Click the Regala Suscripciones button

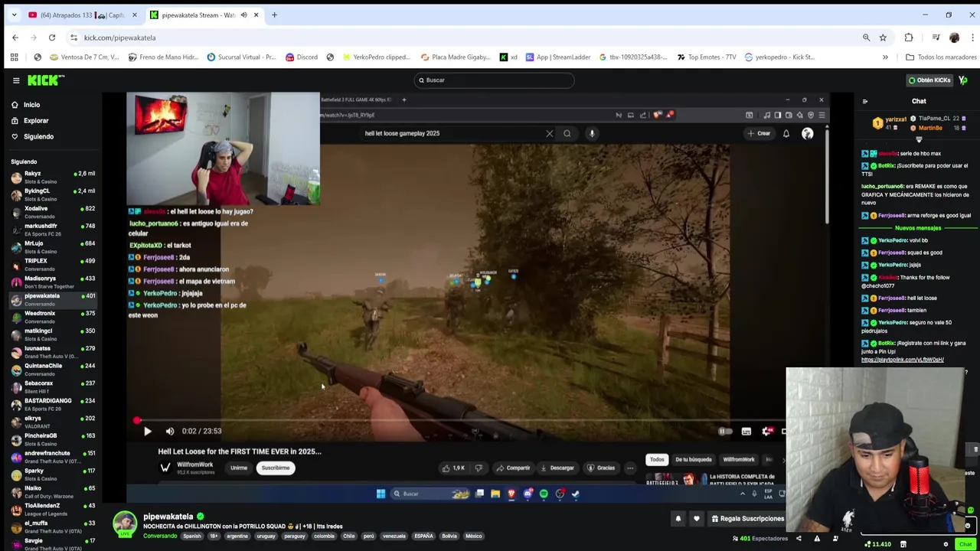click(x=746, y=519)
